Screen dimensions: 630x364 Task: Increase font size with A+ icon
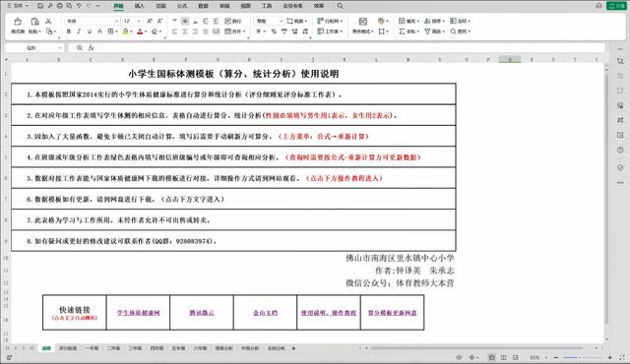pyautogui.click(x=150, y=21)
